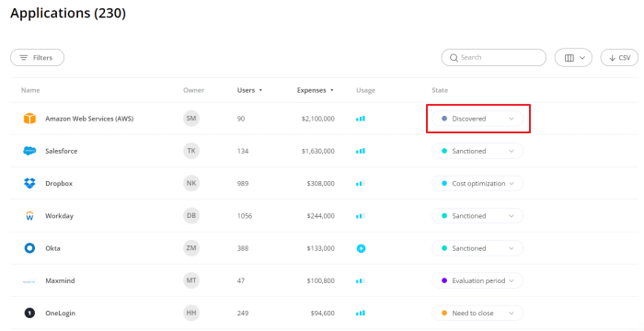The height and width of the screenshot is (331, 644).
Task: Open the Amazon Web Services (AWS) application
Action: (x=89, y=119)
